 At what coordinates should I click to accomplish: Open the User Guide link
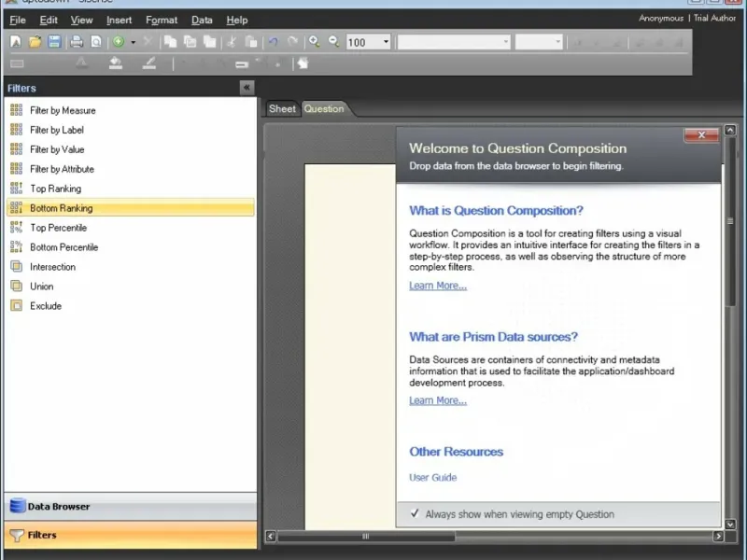click(432, 478)
